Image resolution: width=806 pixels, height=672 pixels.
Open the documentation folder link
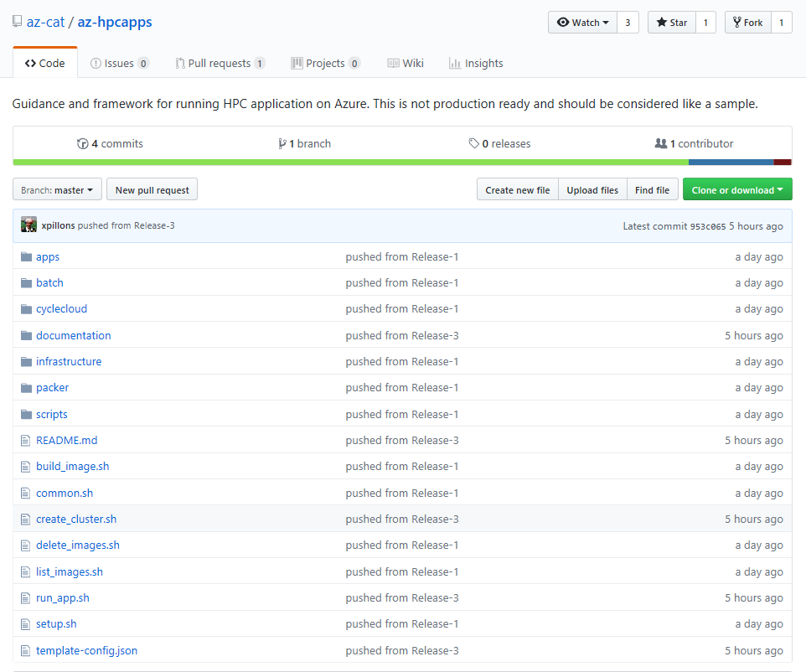pyautogui.click(x=74, y=335)
